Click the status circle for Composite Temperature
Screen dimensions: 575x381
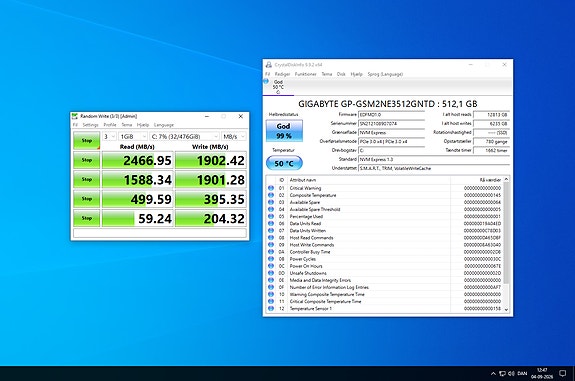click(271, 195)
